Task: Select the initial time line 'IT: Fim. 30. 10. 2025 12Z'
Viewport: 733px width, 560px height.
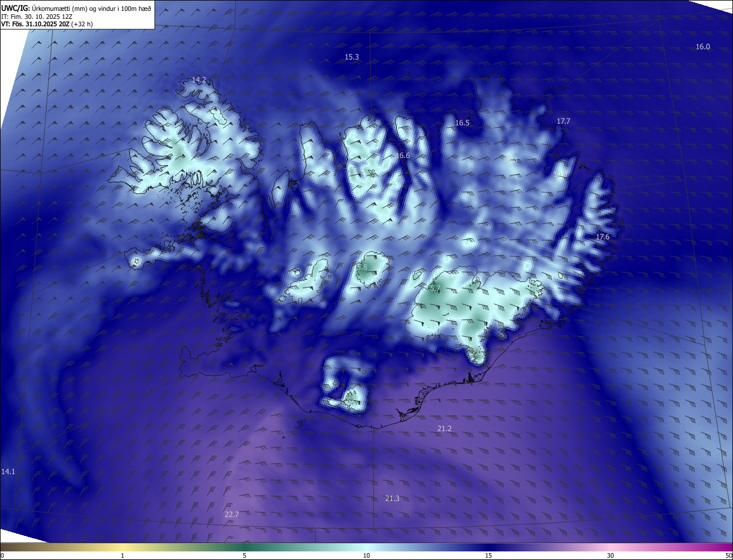Action: click(37, 16)
